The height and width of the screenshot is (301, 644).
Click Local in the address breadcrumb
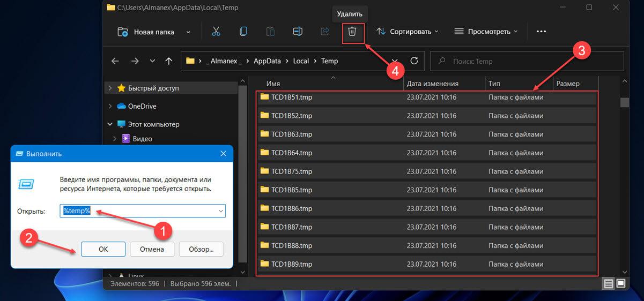(301, 61)
